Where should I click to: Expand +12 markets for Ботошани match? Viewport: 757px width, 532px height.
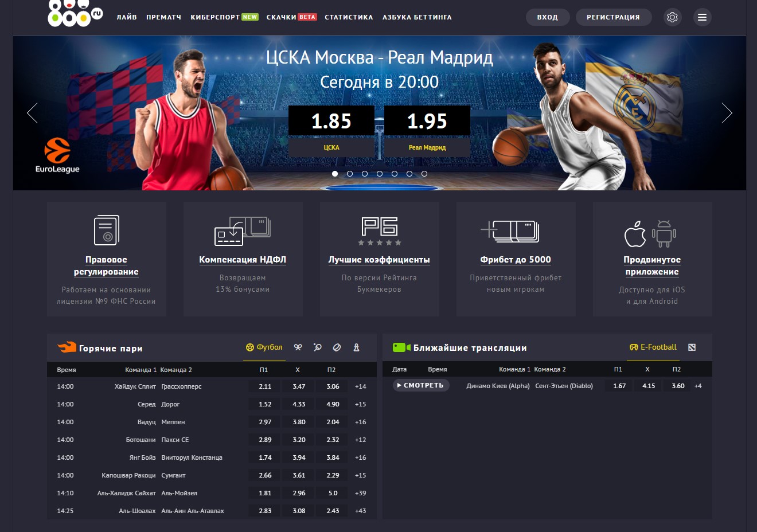click(361, 440)
